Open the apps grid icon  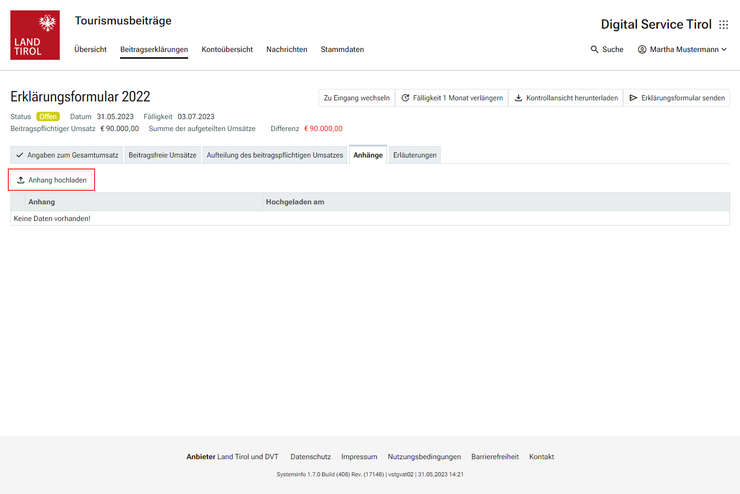[x=724, y=25]
